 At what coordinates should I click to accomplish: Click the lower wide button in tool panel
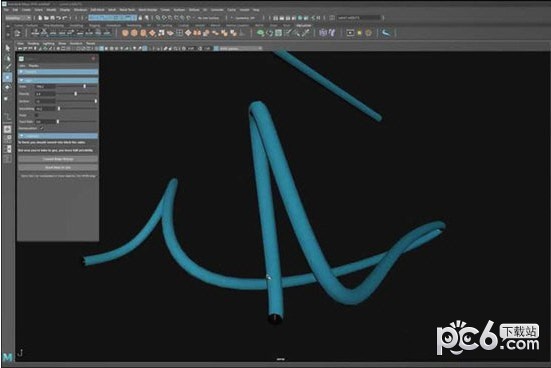pos(58,167)
